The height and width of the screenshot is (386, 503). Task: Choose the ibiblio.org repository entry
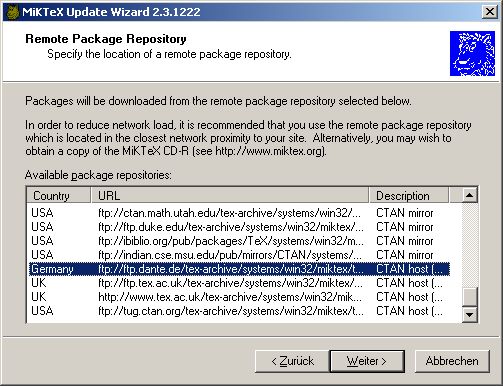tap(239, 241)
